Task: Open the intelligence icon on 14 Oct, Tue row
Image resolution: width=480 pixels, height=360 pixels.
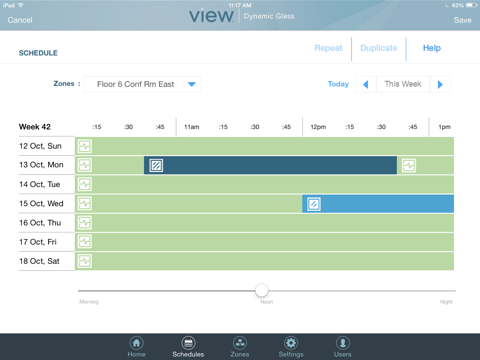Action: click(x=85, y=184)
